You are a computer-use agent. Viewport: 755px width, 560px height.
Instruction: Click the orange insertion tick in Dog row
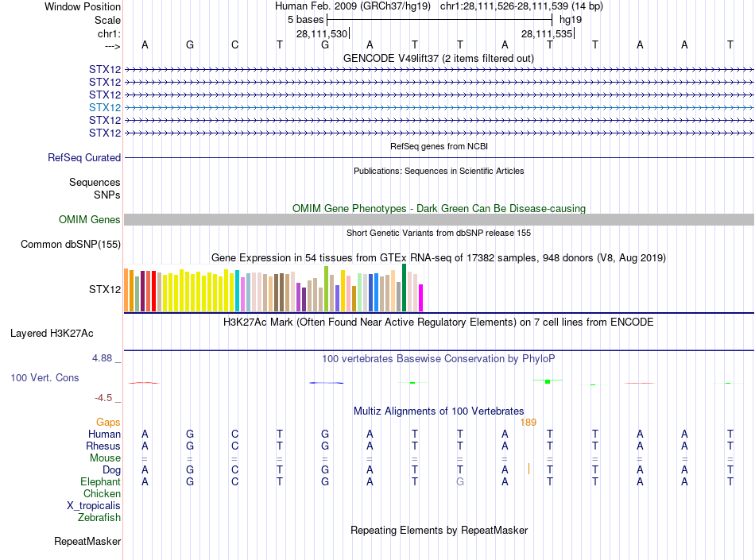[x=528, y=469]
